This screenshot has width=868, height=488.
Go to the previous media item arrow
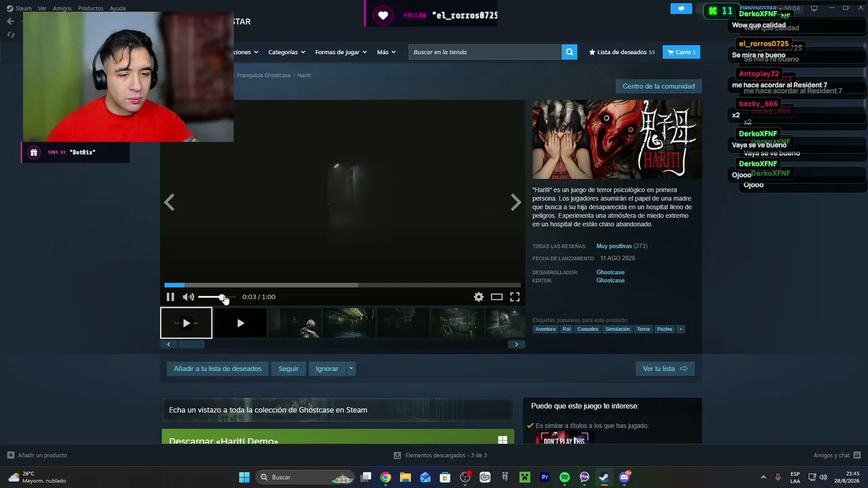[170, 202]
